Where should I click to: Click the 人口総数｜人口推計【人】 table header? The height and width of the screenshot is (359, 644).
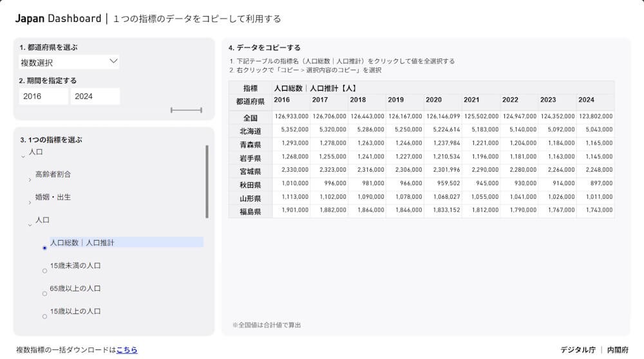(x=315, y=88)
